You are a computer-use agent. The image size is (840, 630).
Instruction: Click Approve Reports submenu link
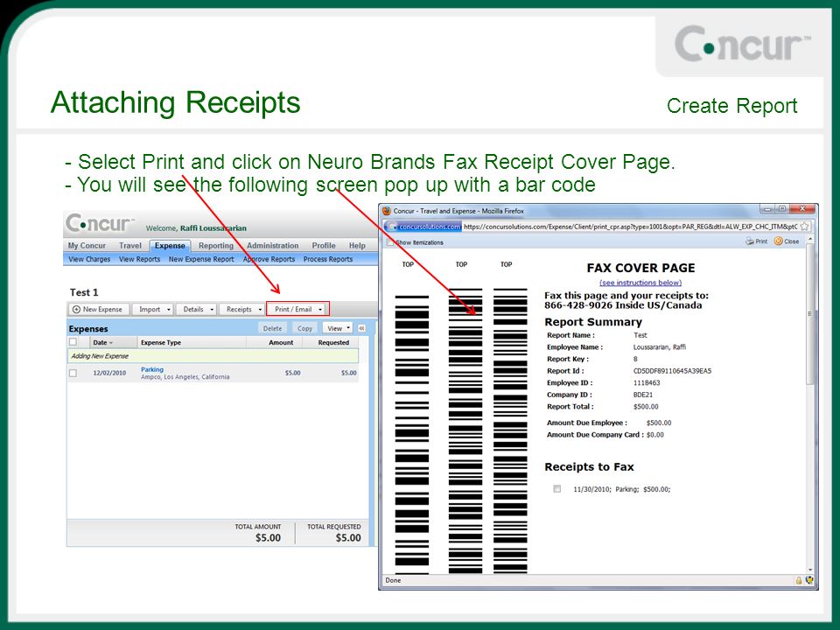(269, 259)
